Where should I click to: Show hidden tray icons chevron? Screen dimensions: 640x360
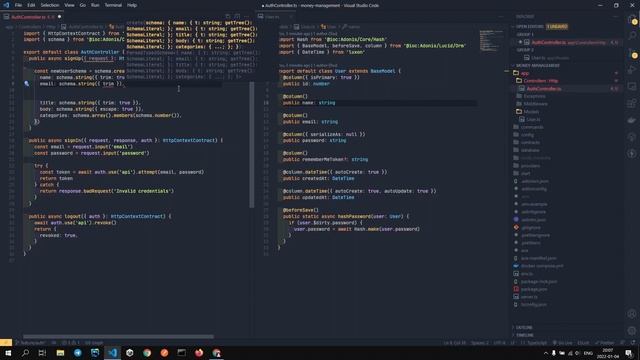point(546,353)
